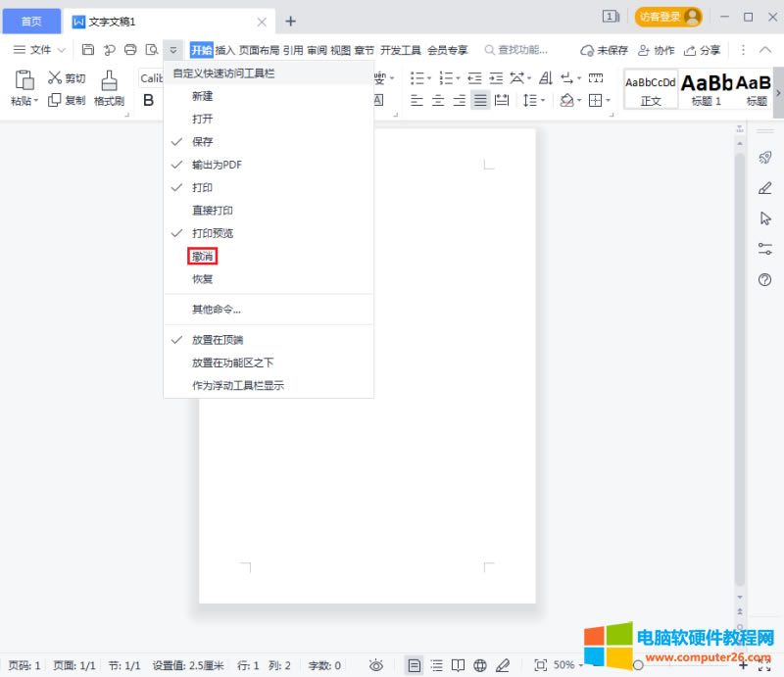The height and width of the screenshot is (677, 784).
Task: Click the spell check eye icon in status bar
Action: coord(376,664)
